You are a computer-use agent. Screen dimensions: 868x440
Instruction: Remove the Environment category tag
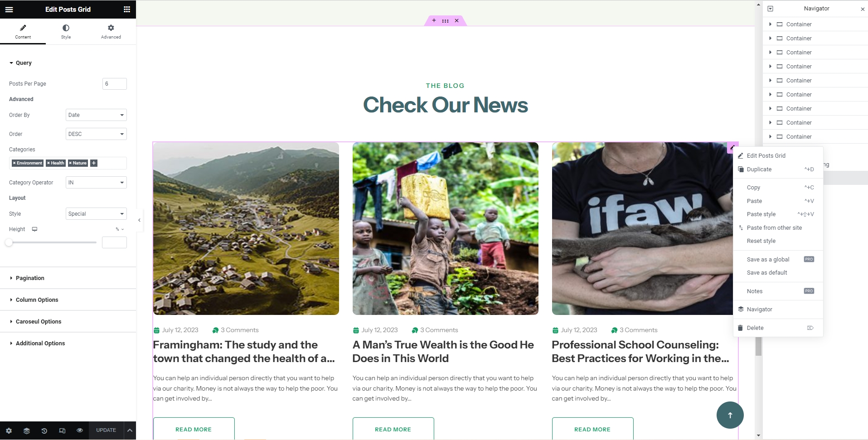15,163
